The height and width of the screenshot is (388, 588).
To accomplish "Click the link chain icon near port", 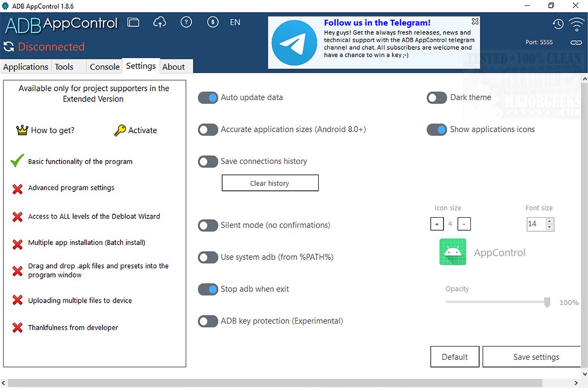I will (x=576, y=42).
